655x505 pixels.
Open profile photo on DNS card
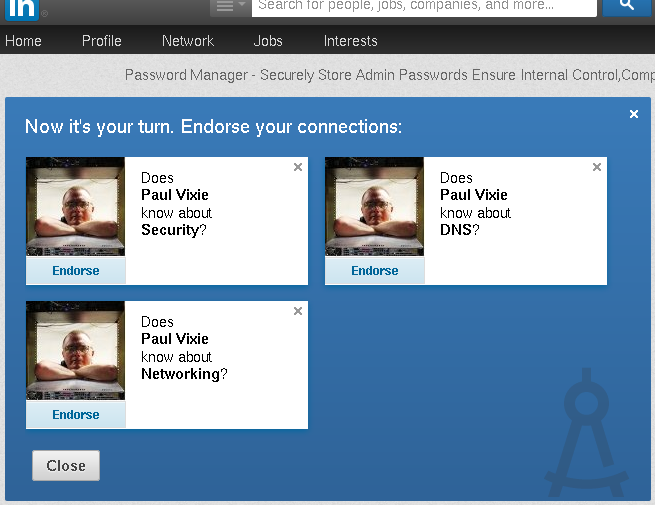click(x=375, y=206)
